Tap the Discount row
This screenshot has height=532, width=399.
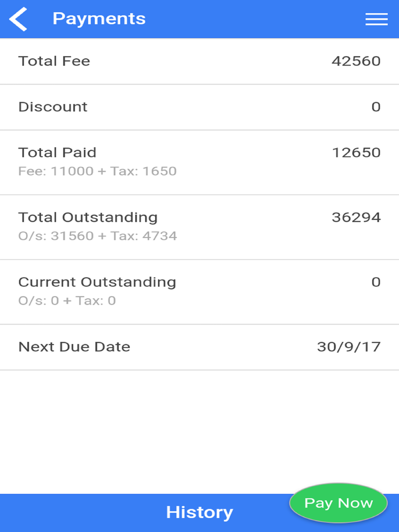click(x=199, y=107)
